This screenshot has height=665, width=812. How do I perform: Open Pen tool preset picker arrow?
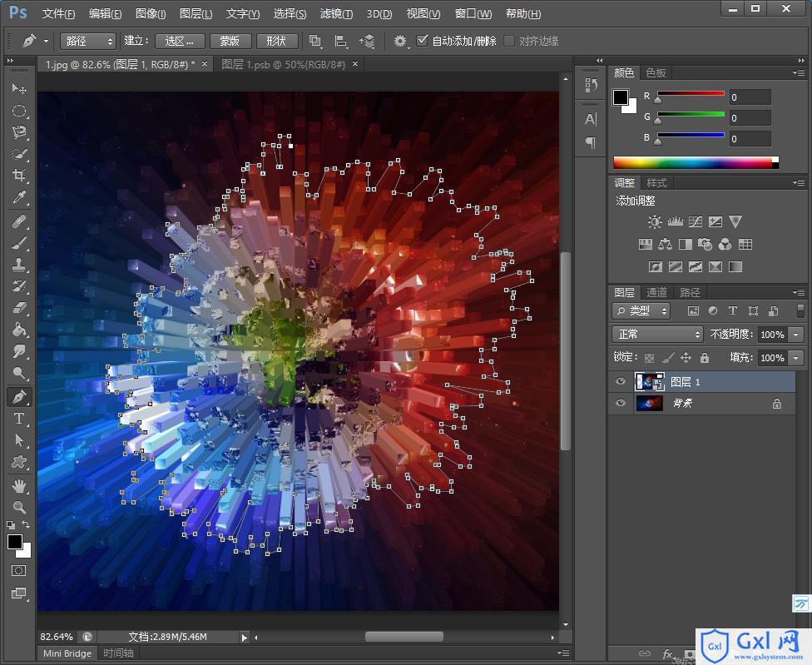coord(46,41)
